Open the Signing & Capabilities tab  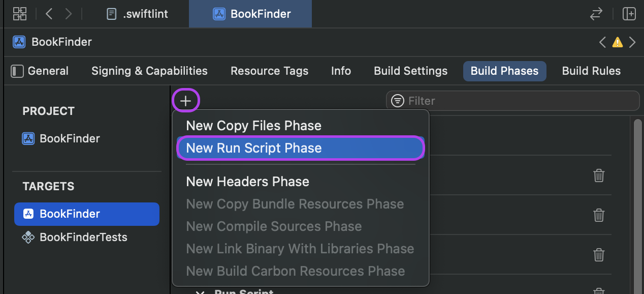(x=149, y=71)
